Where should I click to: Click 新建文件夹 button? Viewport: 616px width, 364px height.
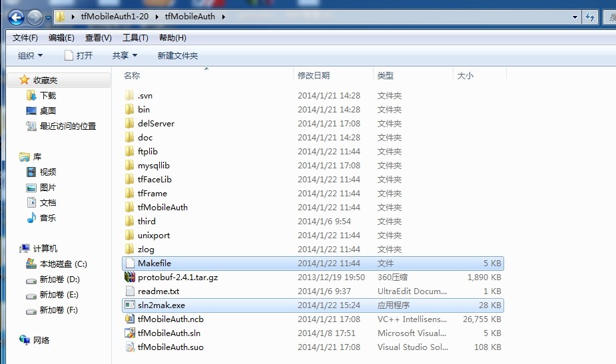pyautogui.click(x=178, y=56)
